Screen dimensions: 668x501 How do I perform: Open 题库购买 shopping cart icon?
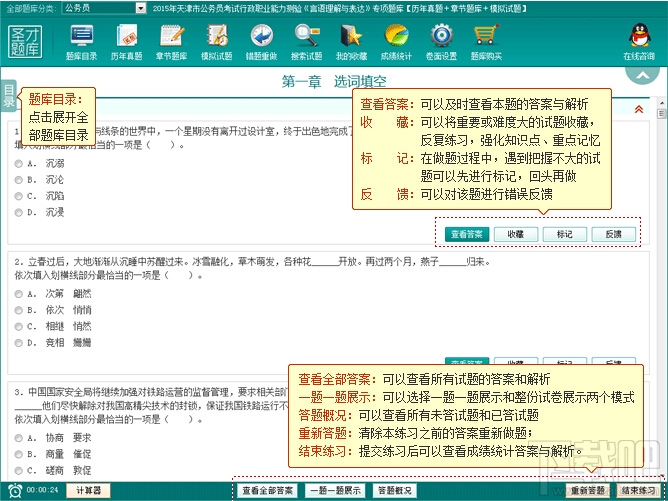(486, 42)
